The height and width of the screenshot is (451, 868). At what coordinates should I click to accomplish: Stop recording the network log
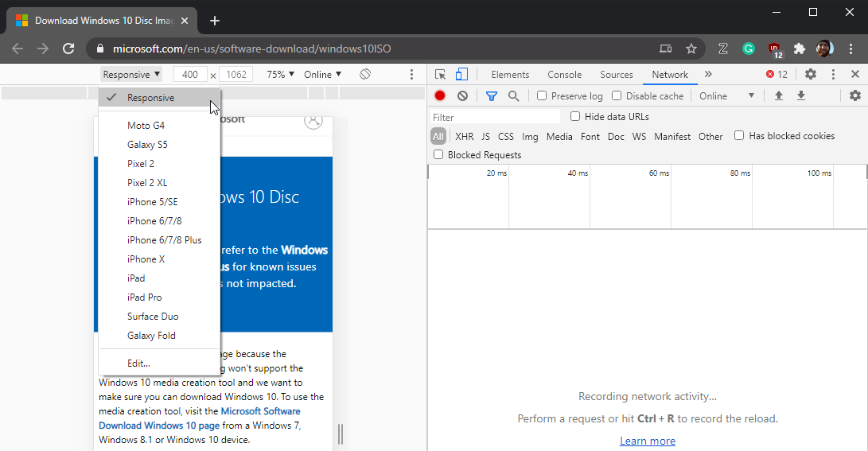[440, 95]
